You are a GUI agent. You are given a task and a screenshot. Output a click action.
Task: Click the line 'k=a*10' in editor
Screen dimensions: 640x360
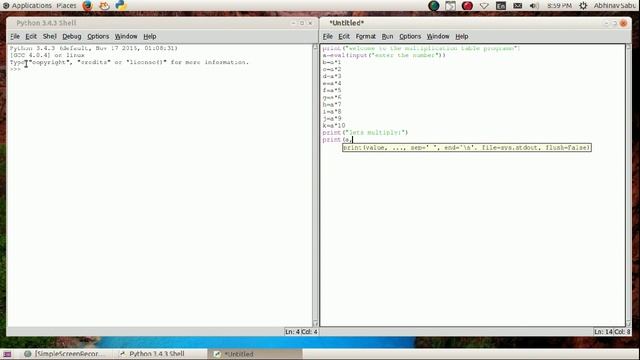click(334, 126)
